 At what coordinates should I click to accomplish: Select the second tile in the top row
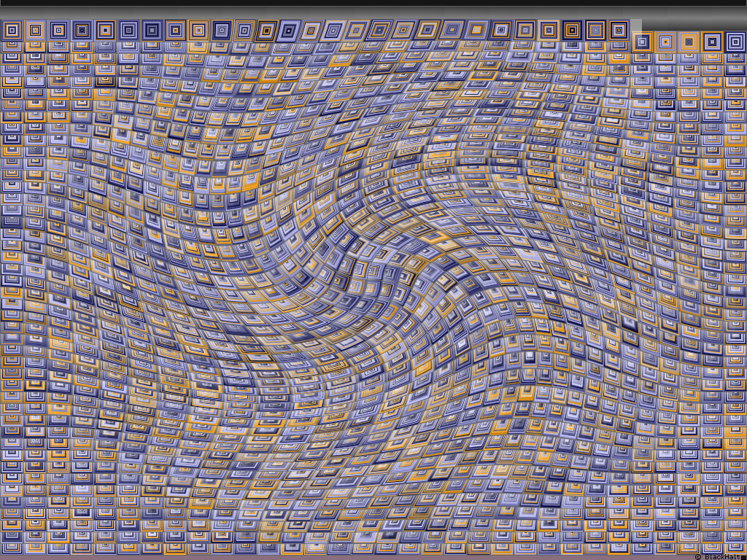point(35,30)
